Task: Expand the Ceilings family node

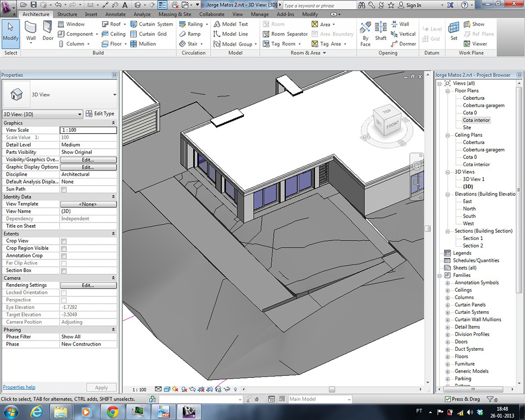Action: pyautogui.click(x=448, y=290)
